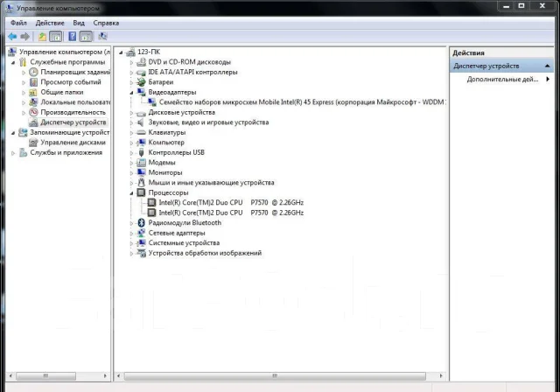Click the Мониторы category icon
This screenshot has height=392, width=560.
click(142, 172)
